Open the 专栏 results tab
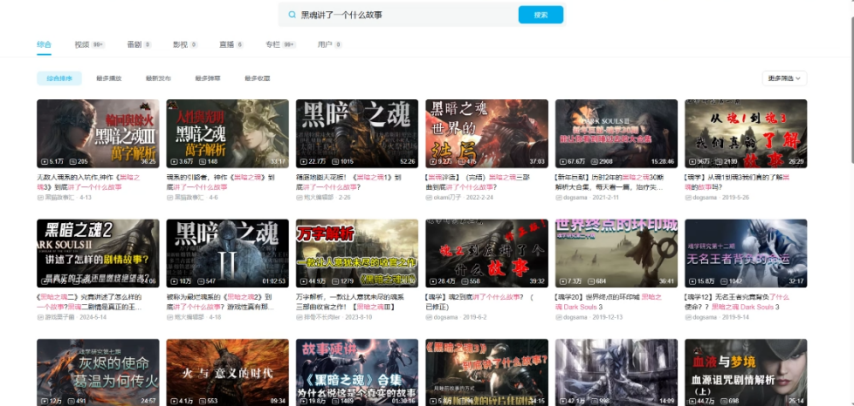The height and width of the screenshot is (406, 854). [280, 44]
